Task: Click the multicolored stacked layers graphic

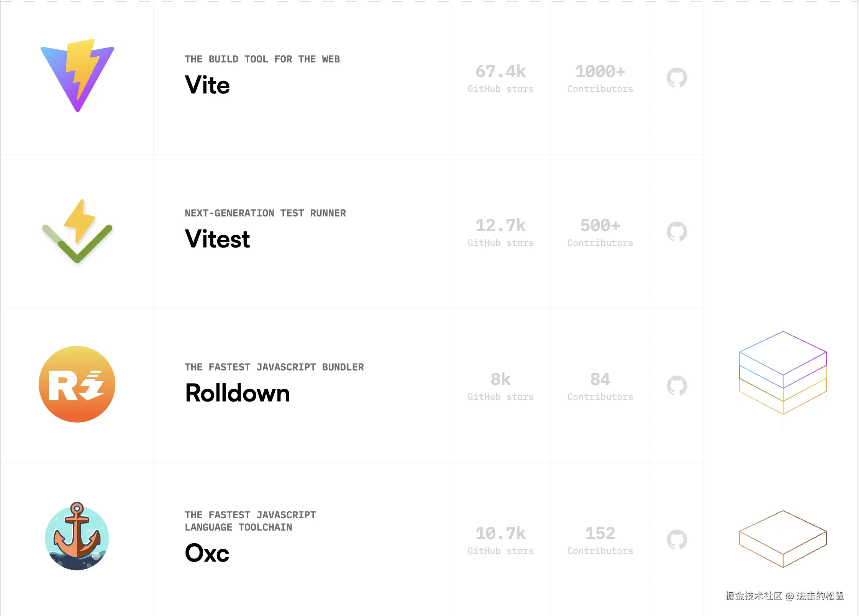Action: point(783,373)
